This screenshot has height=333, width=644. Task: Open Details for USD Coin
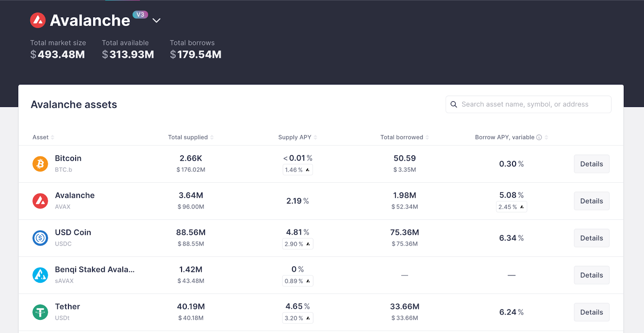[x=591, y=238]
